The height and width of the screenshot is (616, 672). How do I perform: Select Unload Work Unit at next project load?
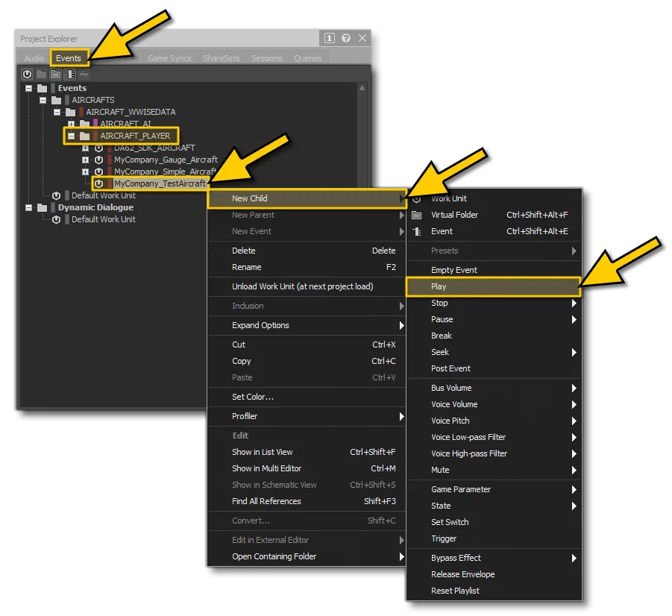(x=307, y=286)
